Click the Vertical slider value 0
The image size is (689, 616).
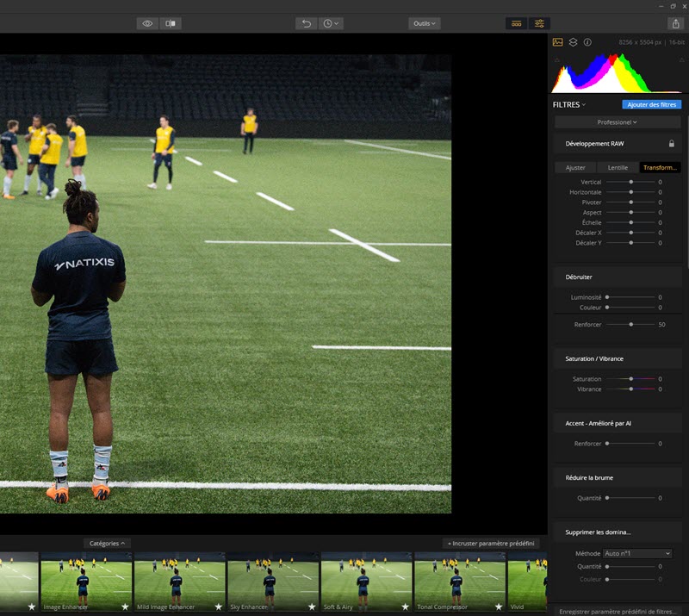660,182
